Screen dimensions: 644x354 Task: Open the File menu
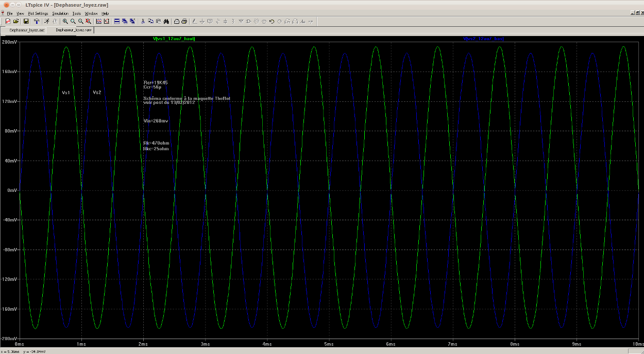pos(9,13)
